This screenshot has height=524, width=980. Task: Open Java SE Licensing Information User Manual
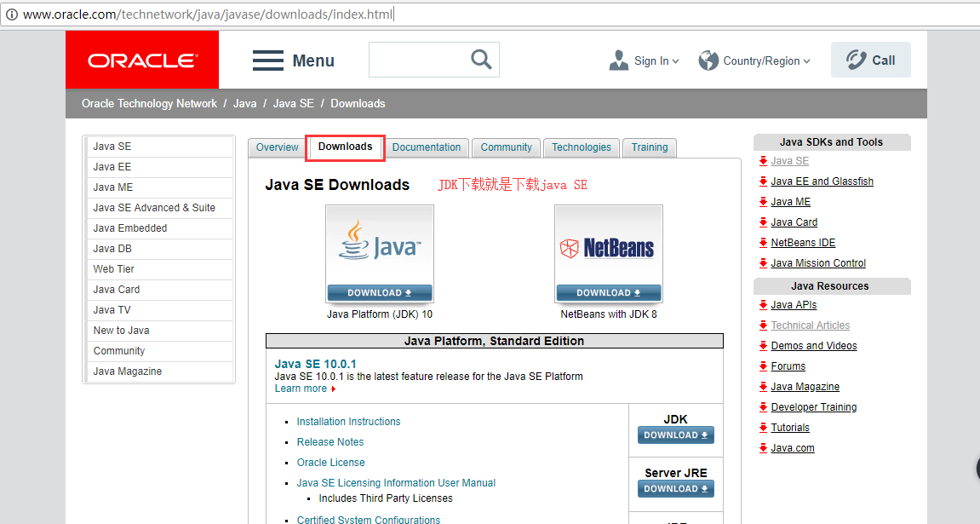tap(396, 483)
